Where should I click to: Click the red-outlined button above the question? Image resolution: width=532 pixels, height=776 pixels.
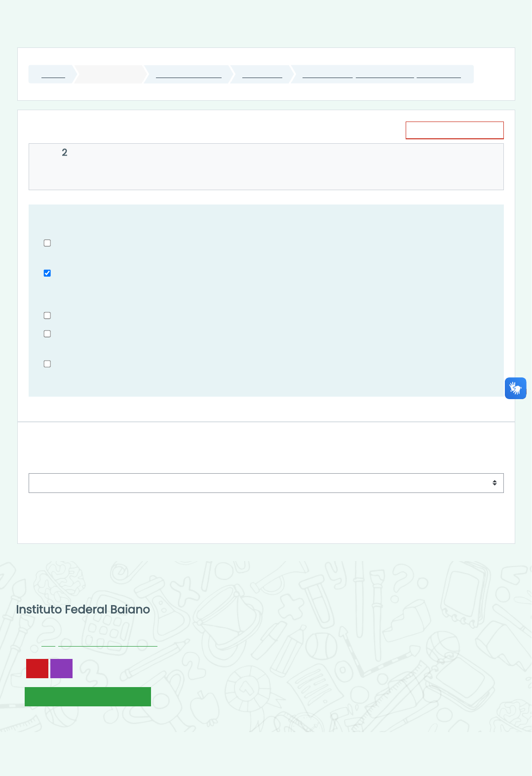455,130
